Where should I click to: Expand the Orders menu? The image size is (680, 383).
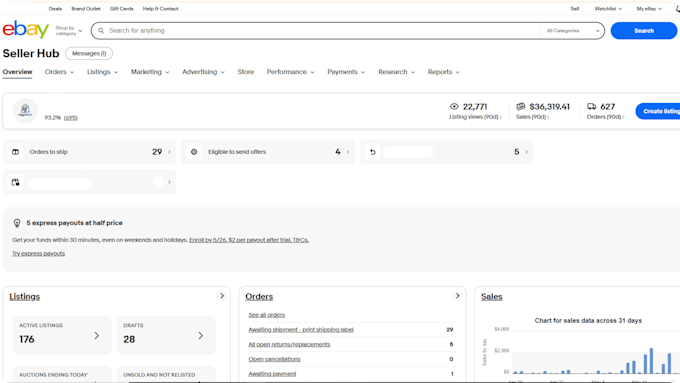click(59, 72)
